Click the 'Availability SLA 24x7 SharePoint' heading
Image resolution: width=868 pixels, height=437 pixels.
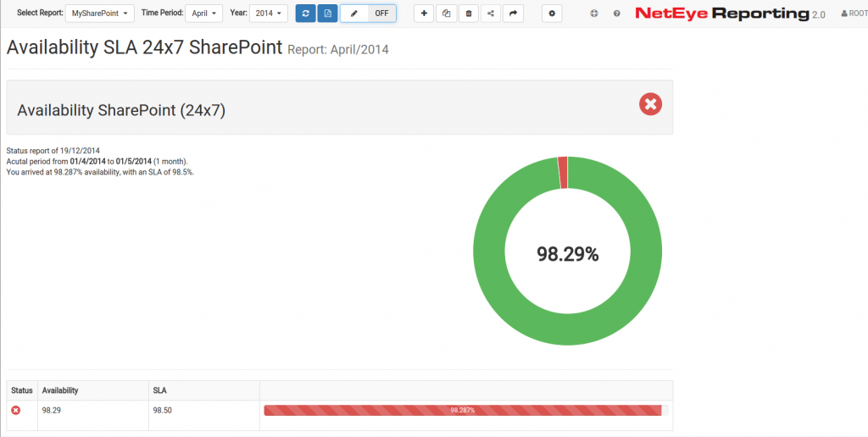(x=144, y=47)
